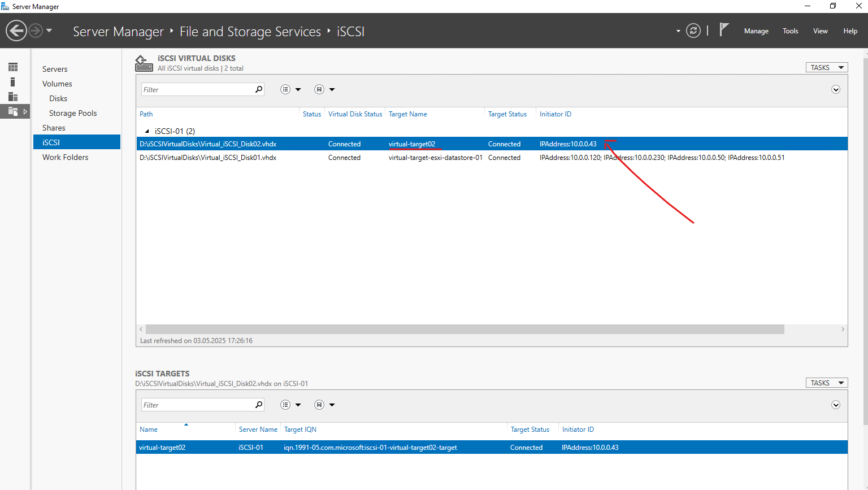868x490 pixels.
Task: Sort by Path column header
Action: click(146, 114)
